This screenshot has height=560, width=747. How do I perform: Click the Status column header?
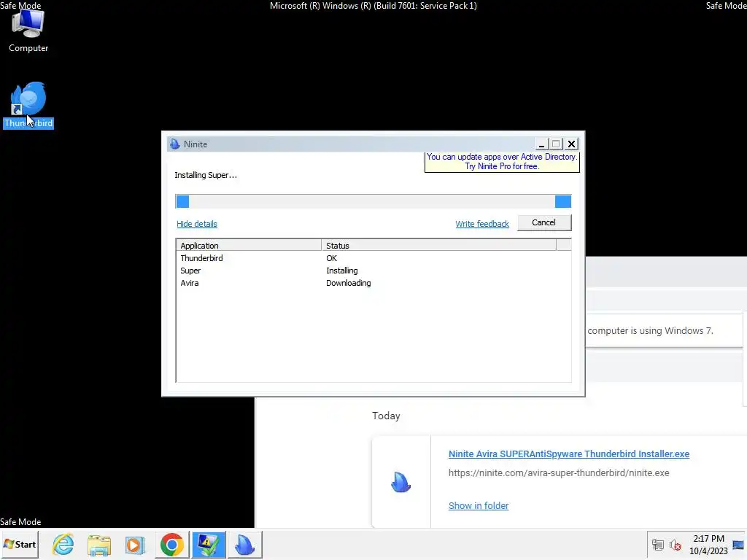point(438,245)
